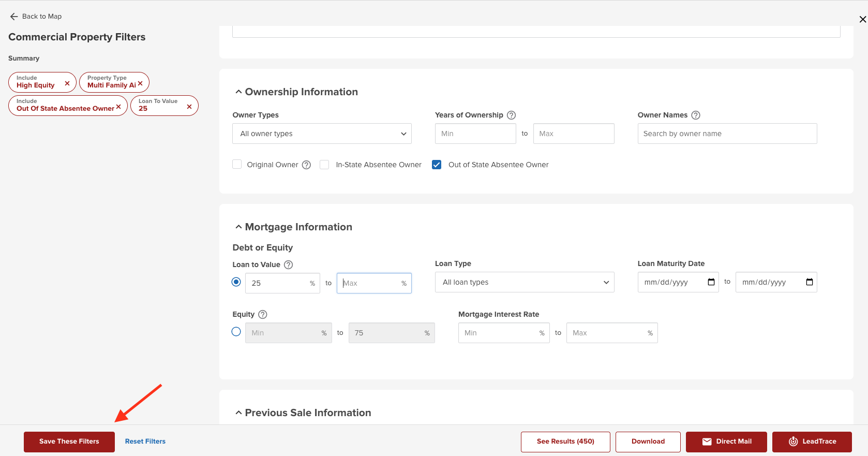
Task: Remove the Loan To Value 25 chip
Action: pyautogui.click(x=189, y=107)
